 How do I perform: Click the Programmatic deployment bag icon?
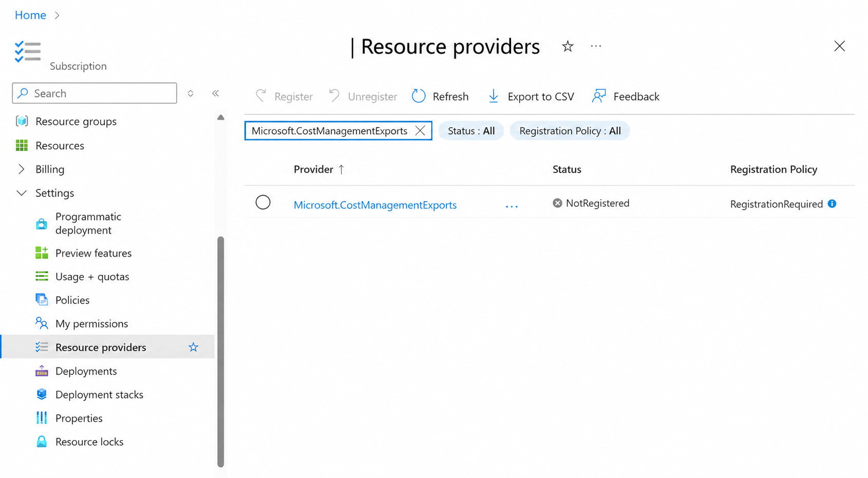(42, 224)
